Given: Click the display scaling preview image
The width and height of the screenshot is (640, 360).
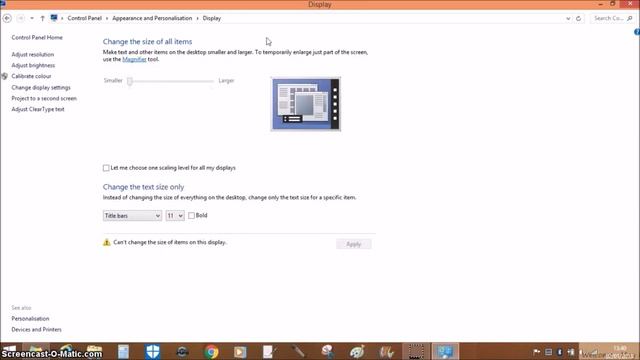Looking at the screenshot, I should click(x=306, y=104).
